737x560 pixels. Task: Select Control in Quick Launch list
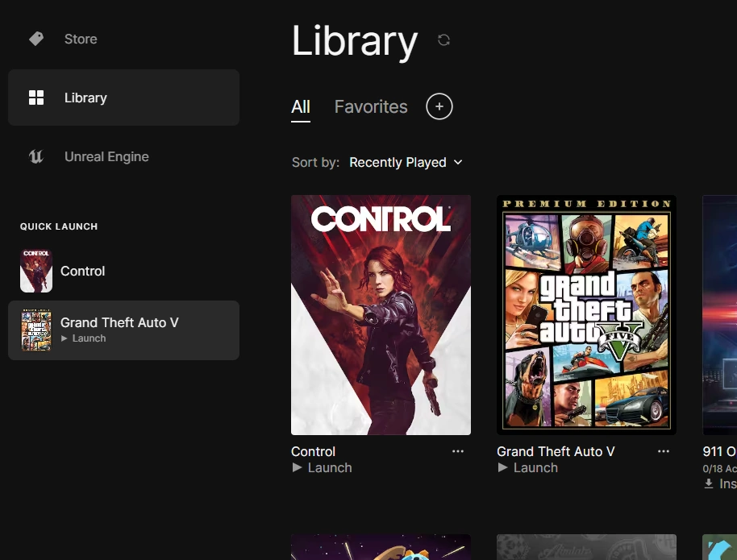(x=123, y=271)
